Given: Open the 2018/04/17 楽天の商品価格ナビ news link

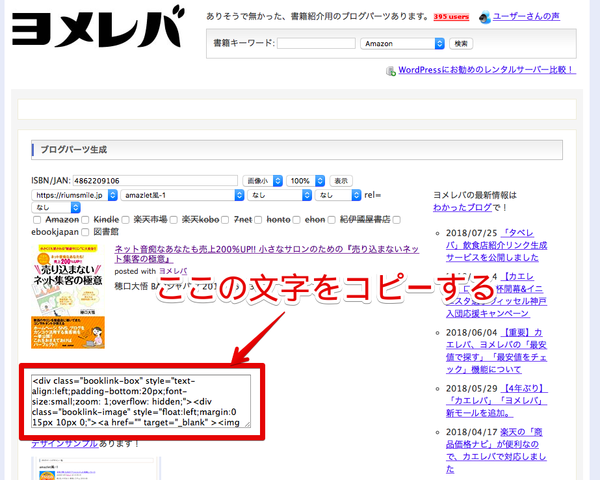Looking at the screenshot, I should coord(496,451).
